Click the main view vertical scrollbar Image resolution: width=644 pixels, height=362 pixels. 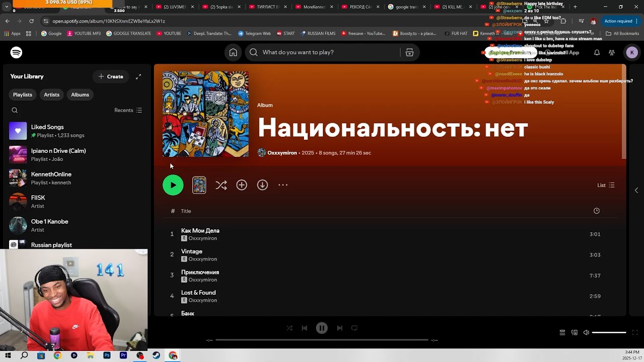tap(624, 112)
